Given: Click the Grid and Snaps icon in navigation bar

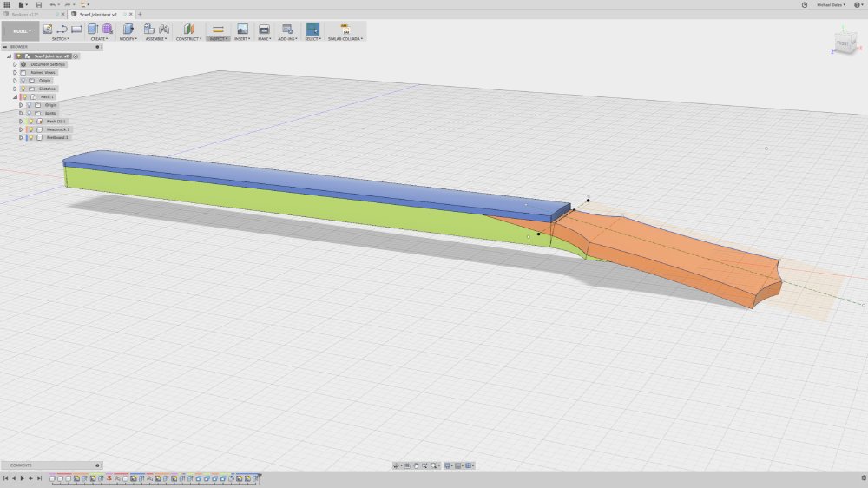Looking at the screenshot, I should click(459, 465).
